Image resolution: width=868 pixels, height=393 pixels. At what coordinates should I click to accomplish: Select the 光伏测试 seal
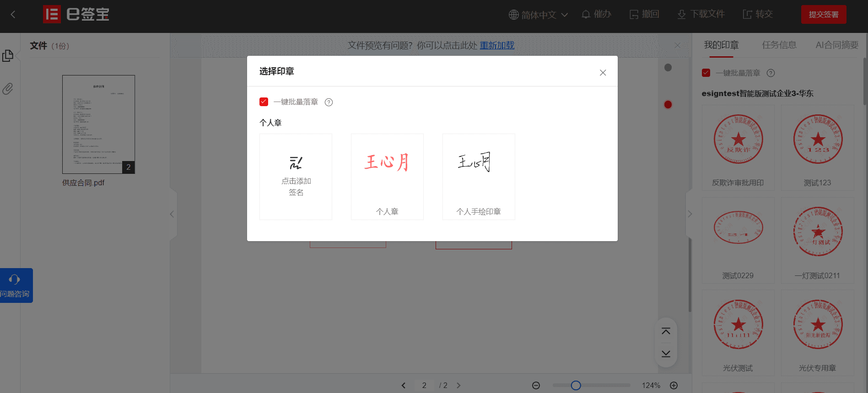pyautogui.click(x=738, y=333)
